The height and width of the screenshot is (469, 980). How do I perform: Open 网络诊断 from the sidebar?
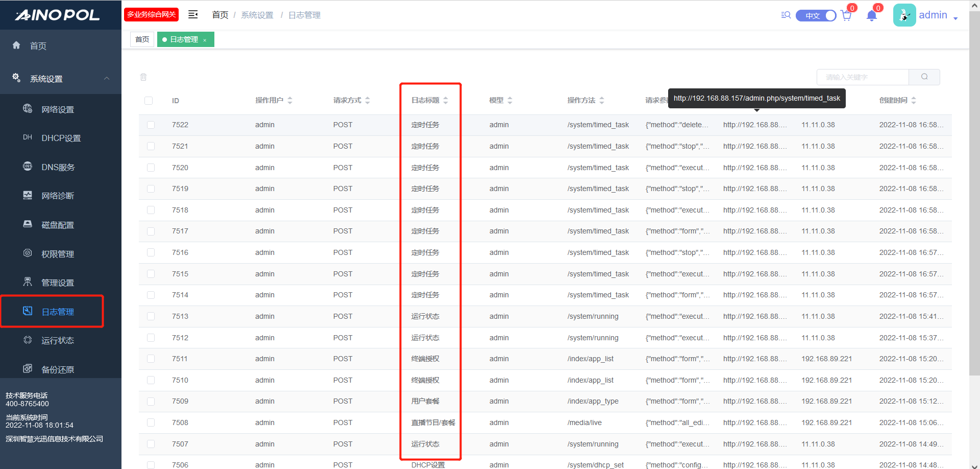(58, 196)
